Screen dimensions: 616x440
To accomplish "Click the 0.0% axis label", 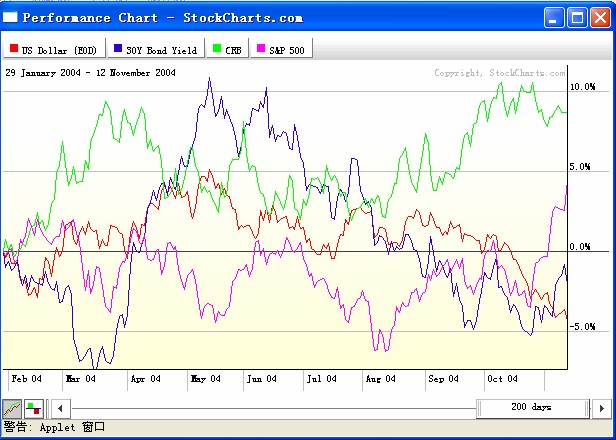I will tap(580, 247).
